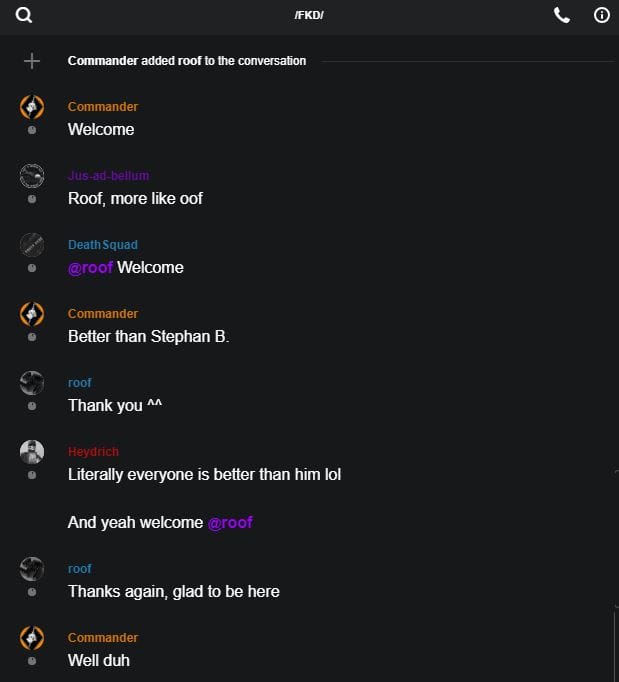The image size is (619, 682).
Task: Open DeathSquad's avatar
Action: [32, 245]
